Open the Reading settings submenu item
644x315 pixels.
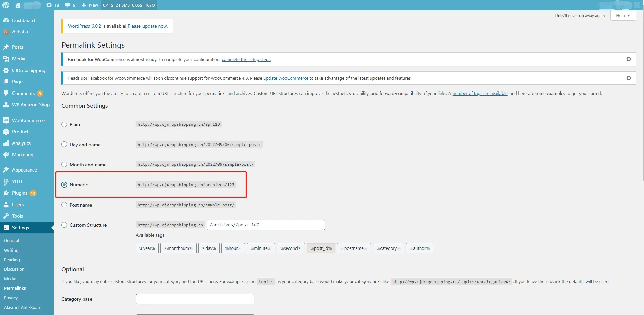[x=12, y=260]
